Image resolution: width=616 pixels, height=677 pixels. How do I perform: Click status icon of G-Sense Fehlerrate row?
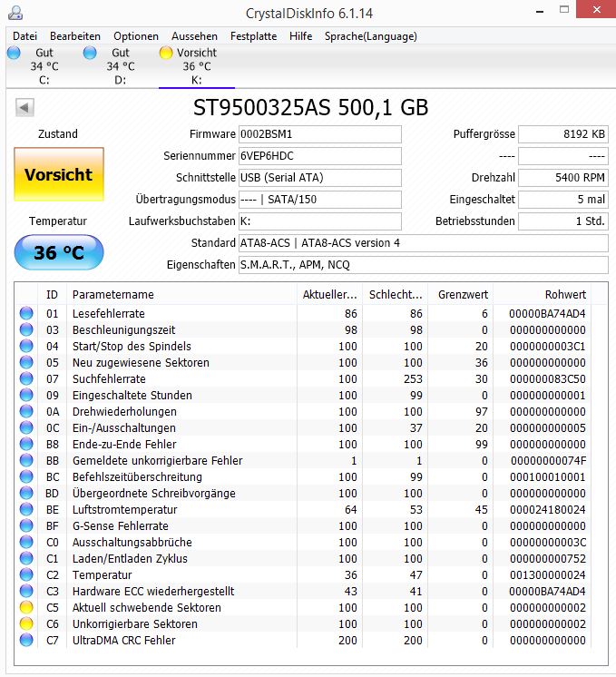tap(26, 525)
